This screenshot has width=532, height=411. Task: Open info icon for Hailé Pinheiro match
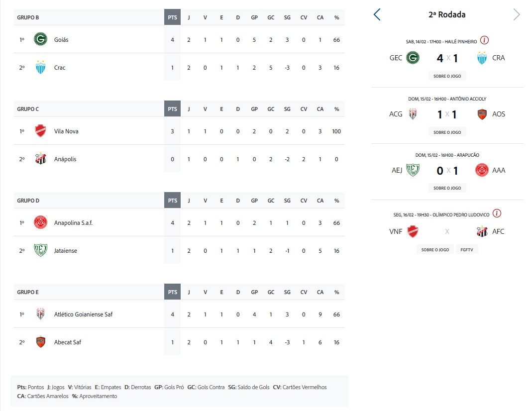click(485, 41)
